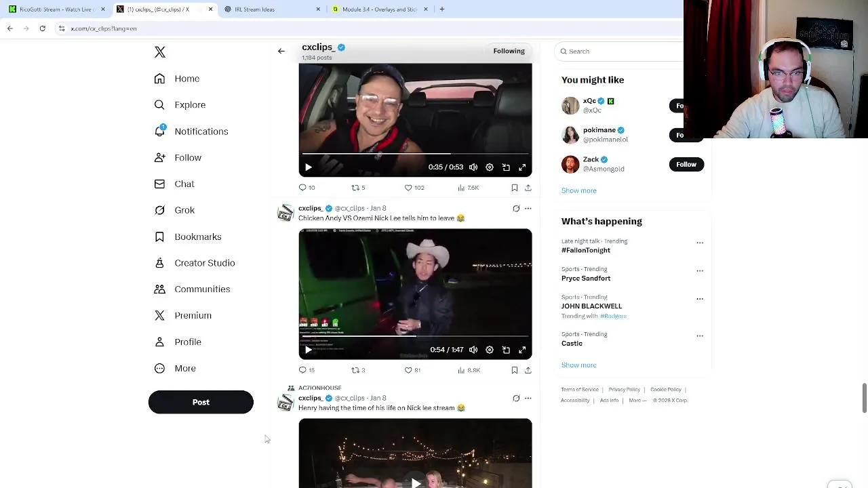Click the X logo in sidebar
The image size is (868, 488).
160,52
